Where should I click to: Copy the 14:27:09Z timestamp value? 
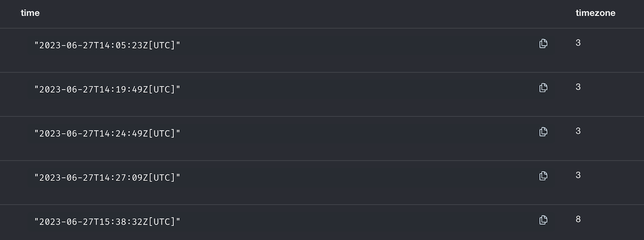click(543, 176)
